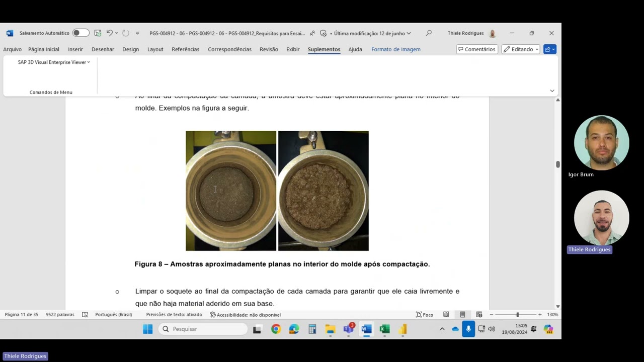
Task: Show hidden system tray icons
Action: pyautogui.click(x=442, y=329)
